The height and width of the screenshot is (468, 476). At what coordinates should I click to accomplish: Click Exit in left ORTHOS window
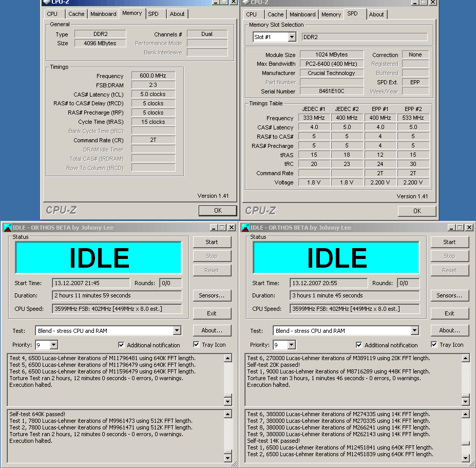click(x=212, y=313)
